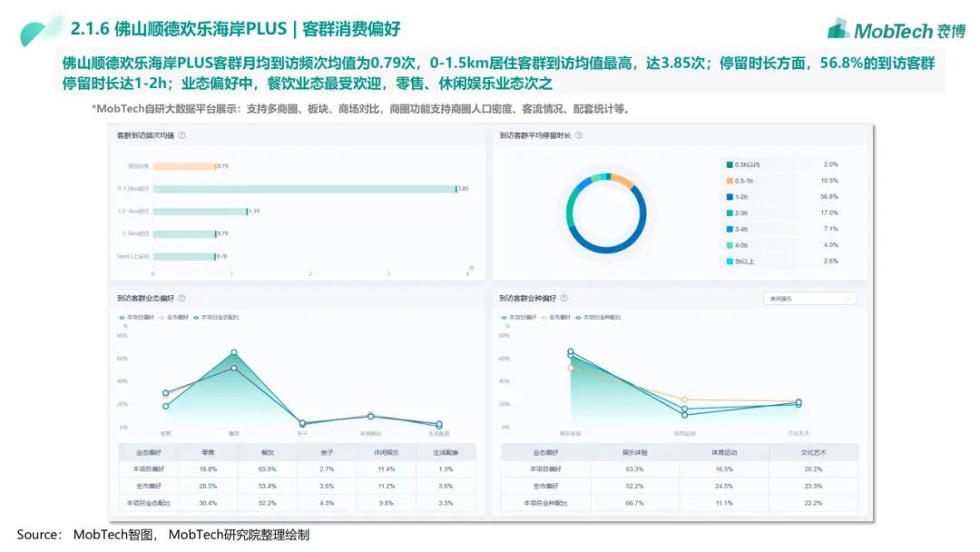
Task: Click the 10.5% value in dwell-time legend
Action: 829,181
